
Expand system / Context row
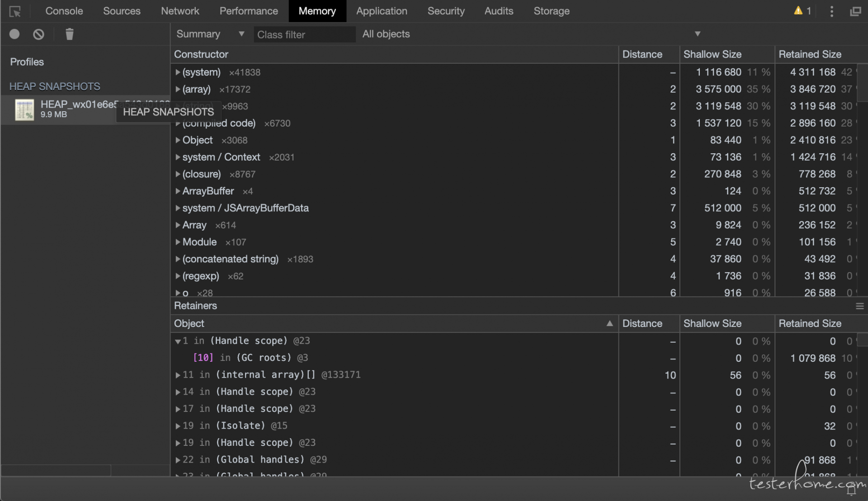[x=178, y=157]
